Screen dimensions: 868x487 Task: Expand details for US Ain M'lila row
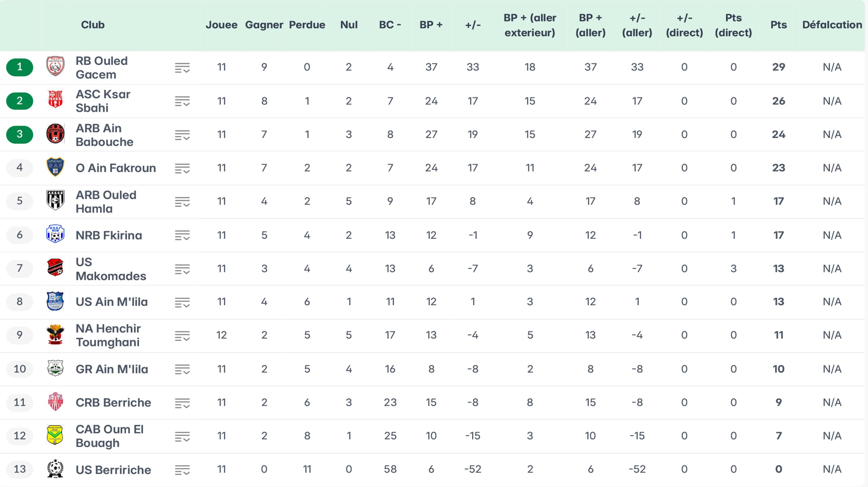coord(182,302)
